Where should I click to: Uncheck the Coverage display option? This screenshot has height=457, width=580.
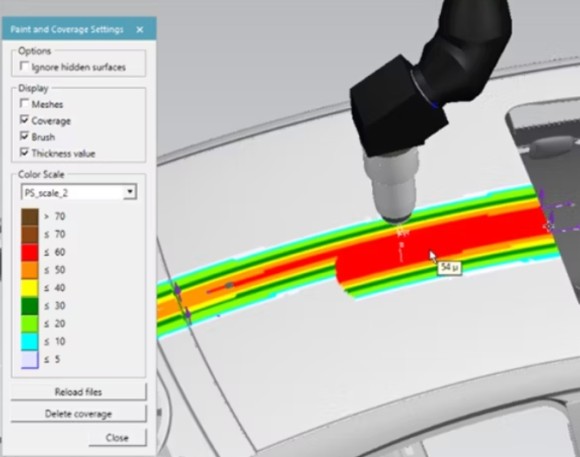24,120
